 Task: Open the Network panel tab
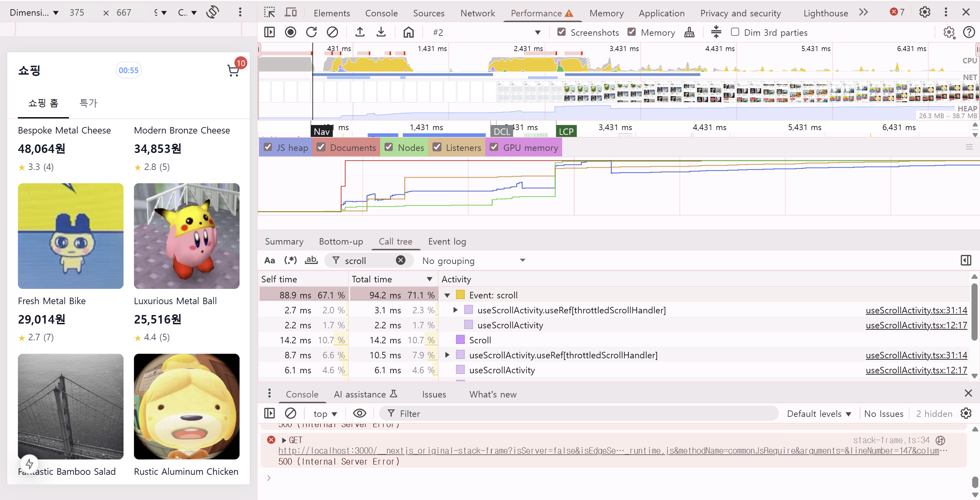477,13
